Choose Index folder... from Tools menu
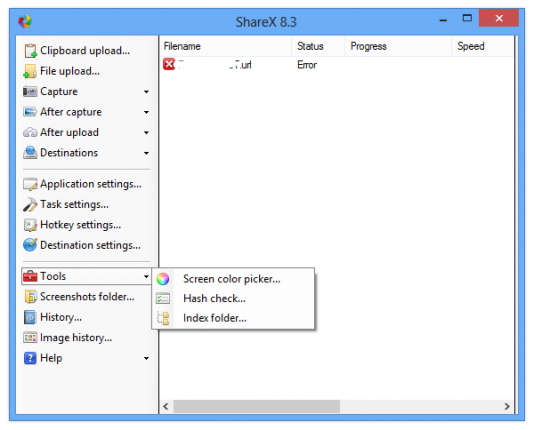550x430 pixels. [215, 318]
